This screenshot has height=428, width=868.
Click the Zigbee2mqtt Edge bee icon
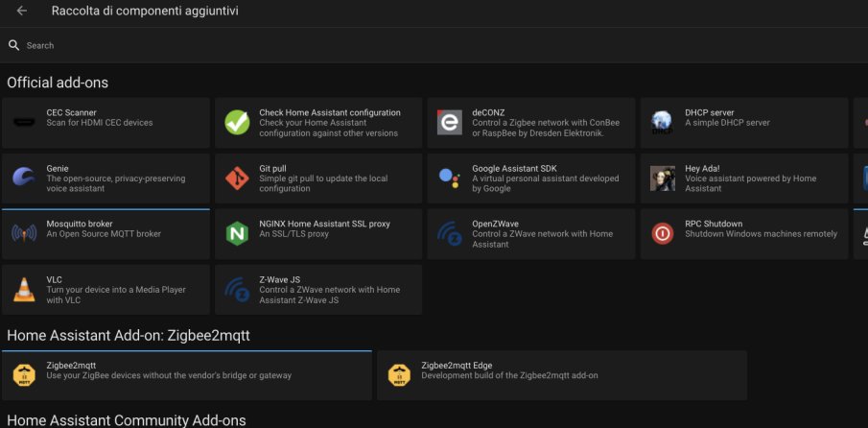coord(399,375)
